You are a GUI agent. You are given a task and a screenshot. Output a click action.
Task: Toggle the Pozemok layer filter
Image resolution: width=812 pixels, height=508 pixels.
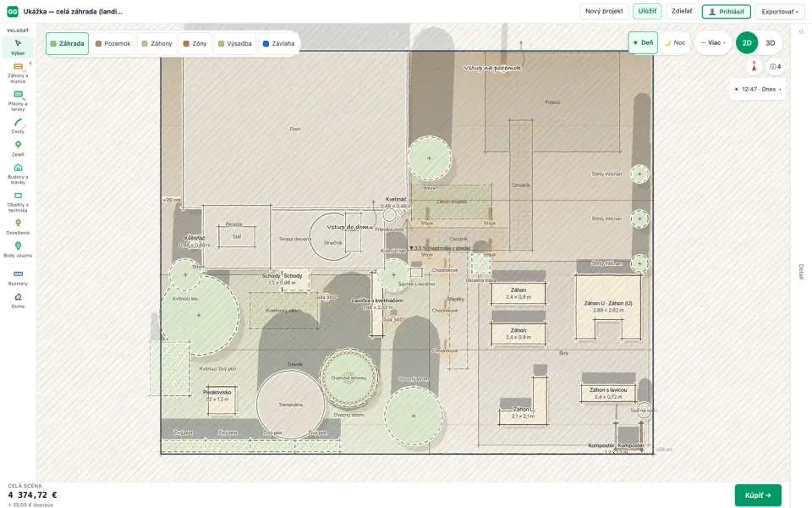(113, 43)
